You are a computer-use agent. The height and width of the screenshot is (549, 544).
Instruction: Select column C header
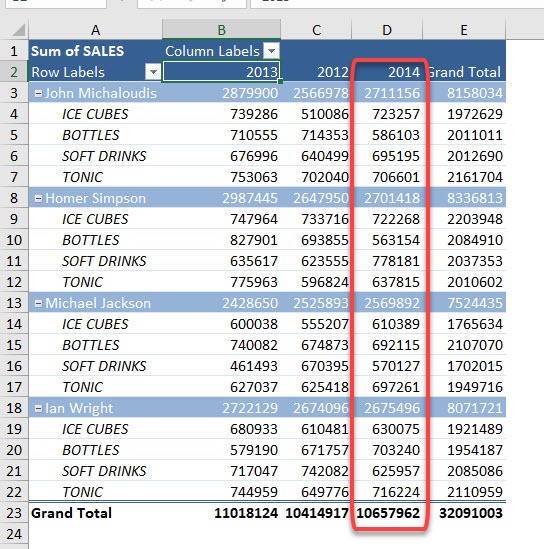316,30
